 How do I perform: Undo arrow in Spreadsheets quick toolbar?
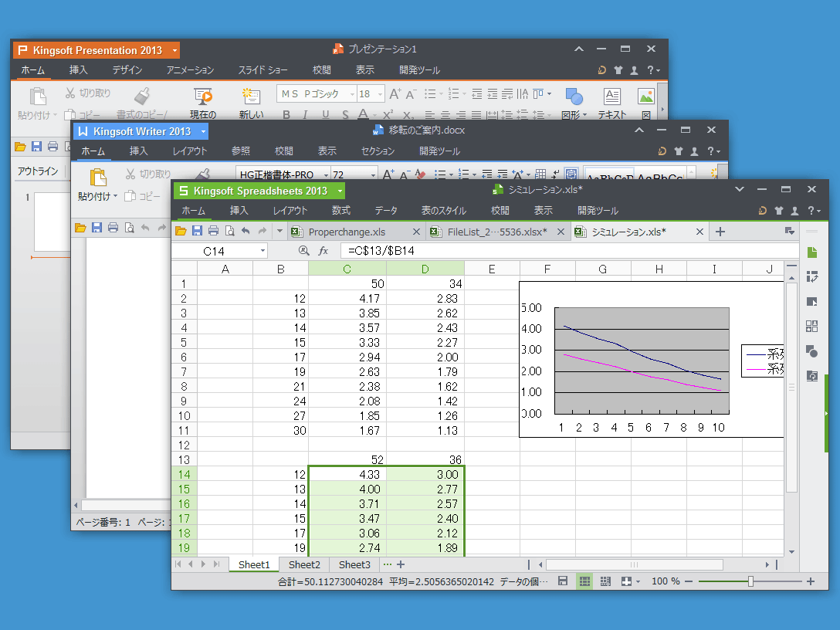tap(246, 231)
